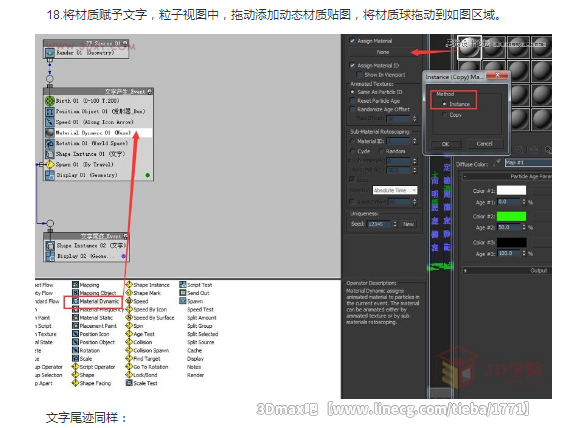Select Position Icon operator in depot
The image size is (569, 428).
pos(91,334)
